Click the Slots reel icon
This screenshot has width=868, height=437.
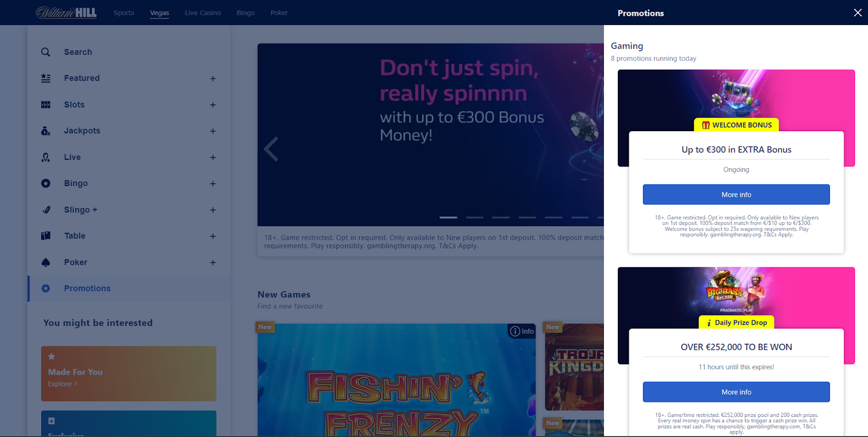tap(46, 105)
